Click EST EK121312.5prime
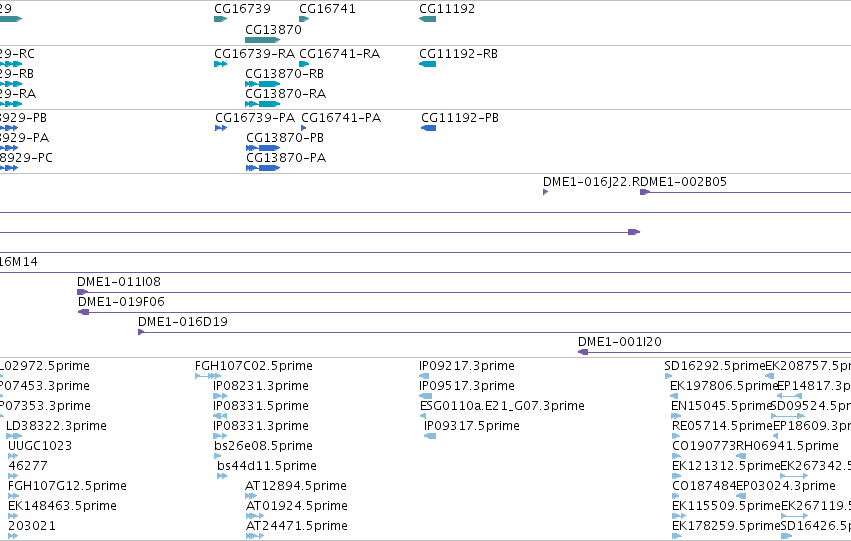This screenshot has height=541, width=851. [x=726, y=466]
